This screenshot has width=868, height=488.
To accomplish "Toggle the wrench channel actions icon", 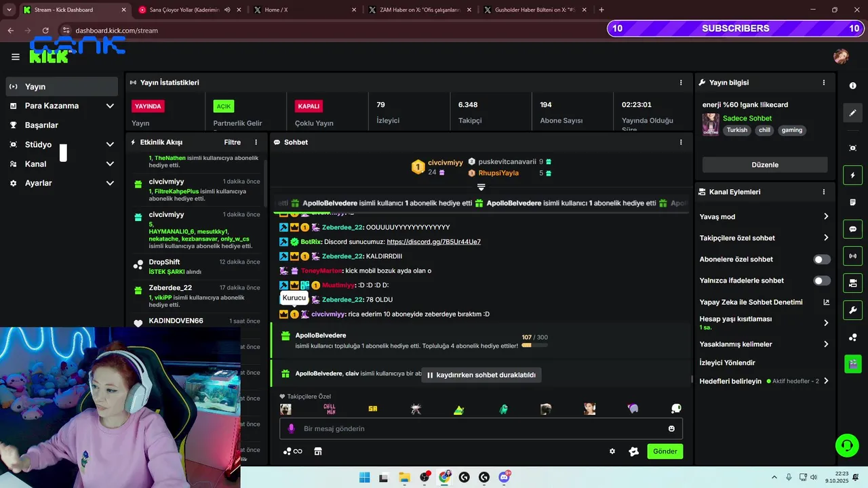I will tap(853, 310).
